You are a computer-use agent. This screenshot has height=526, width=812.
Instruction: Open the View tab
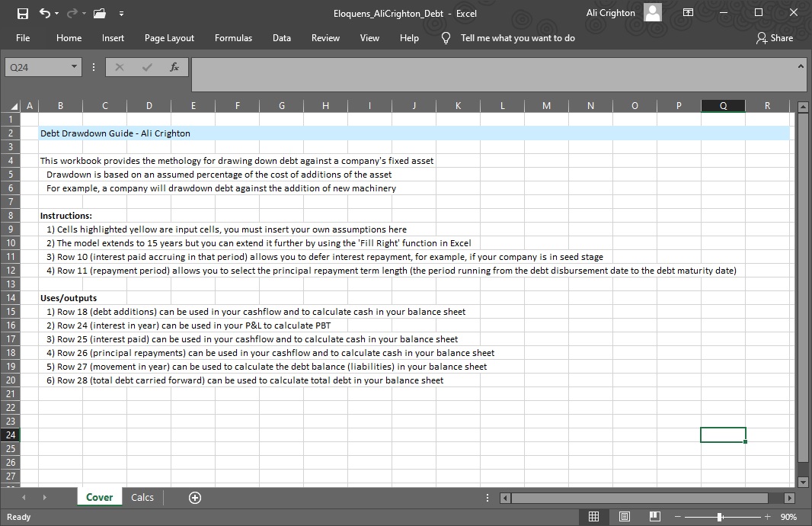(x=369, y=38)
